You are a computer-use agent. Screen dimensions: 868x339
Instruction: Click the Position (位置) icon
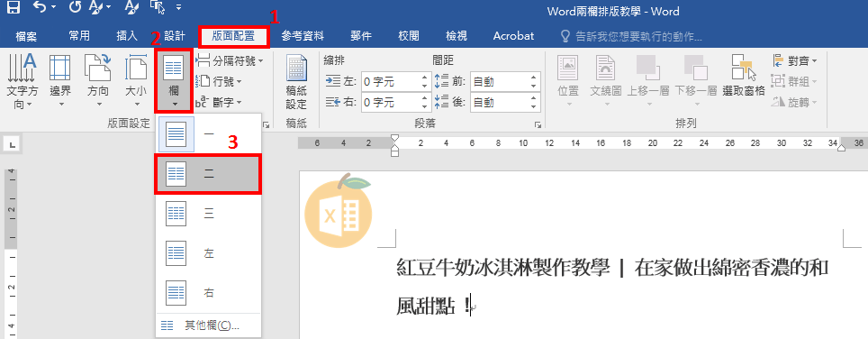568,81
